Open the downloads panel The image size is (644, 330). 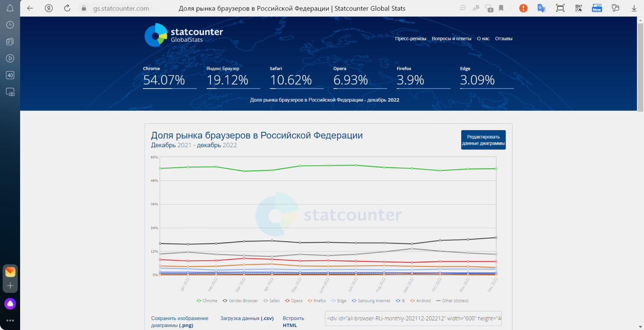[634, 8]
